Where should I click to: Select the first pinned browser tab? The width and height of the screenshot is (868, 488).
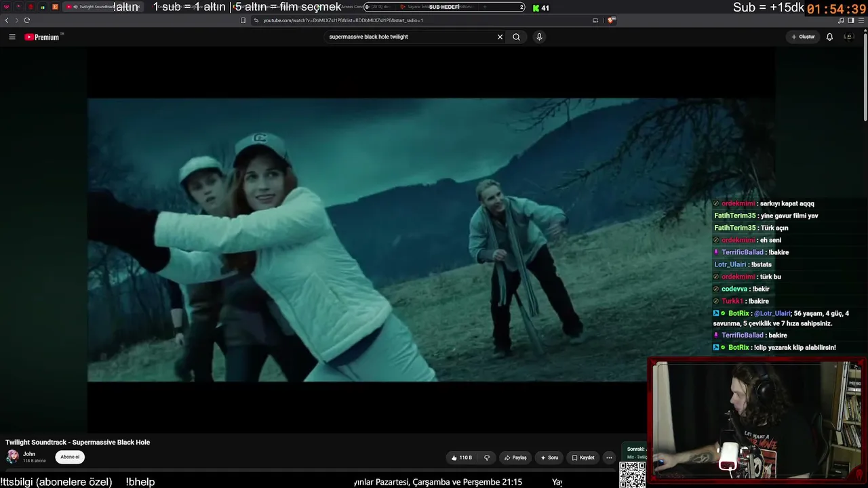pyautogui.click(x=7, y=7)
